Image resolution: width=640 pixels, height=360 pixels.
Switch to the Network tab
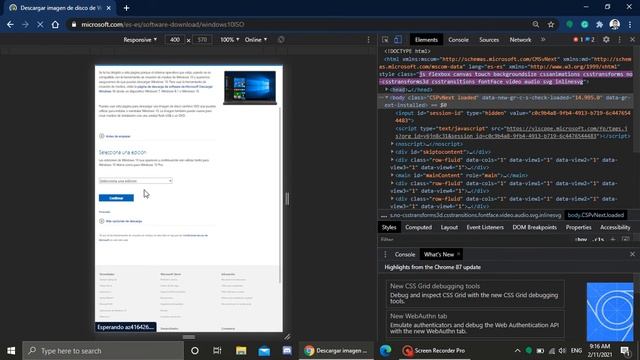[x=520, y=40]
